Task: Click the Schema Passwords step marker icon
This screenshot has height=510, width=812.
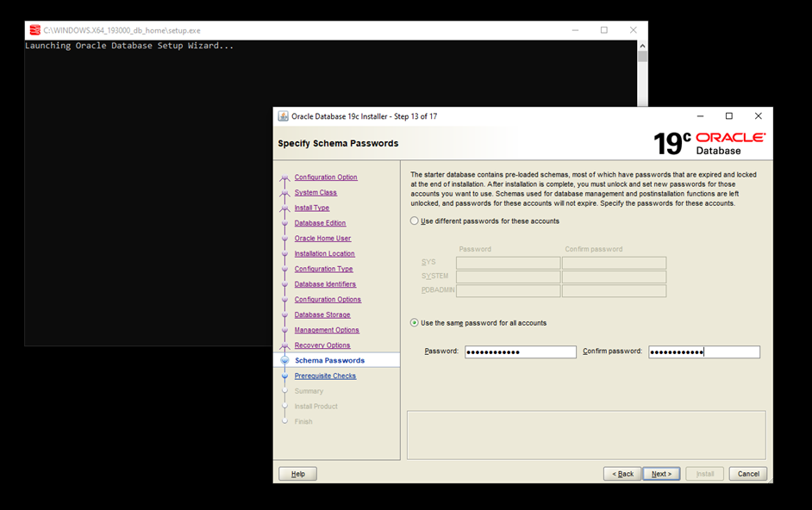Action: (x=284, y=361)
